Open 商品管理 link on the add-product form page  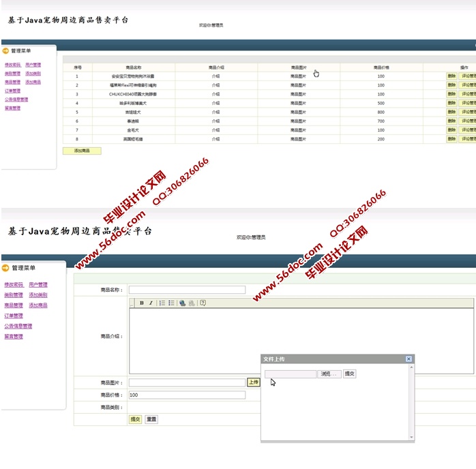point(14,305)
